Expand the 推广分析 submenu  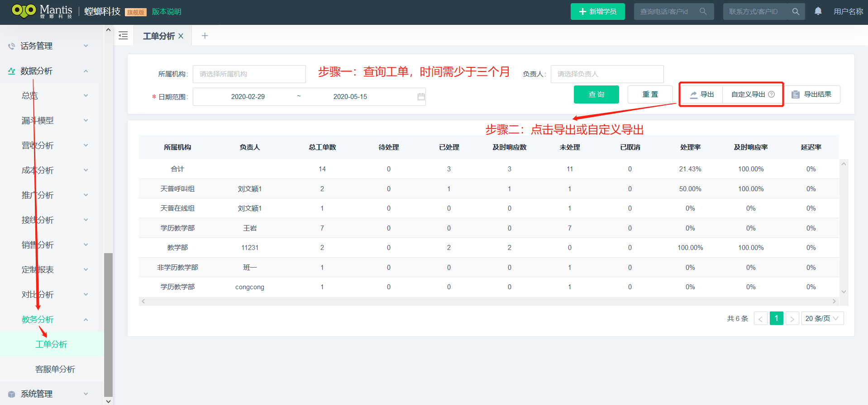coord(86,195)
